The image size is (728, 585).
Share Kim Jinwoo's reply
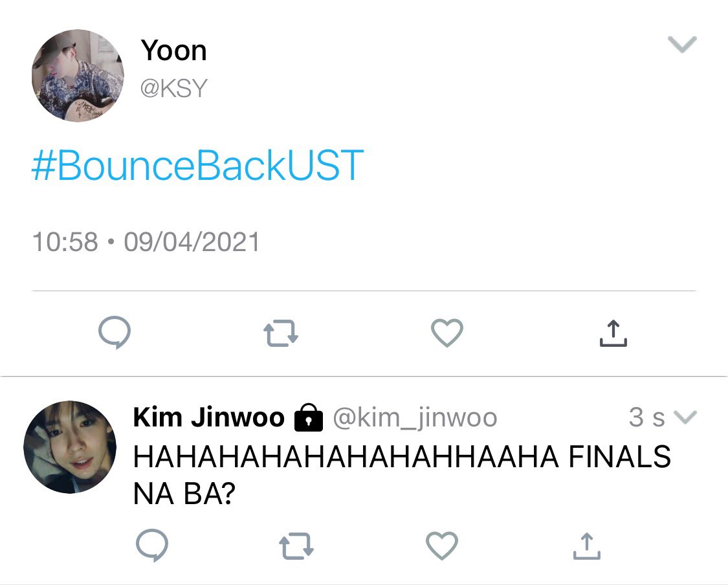587,546
